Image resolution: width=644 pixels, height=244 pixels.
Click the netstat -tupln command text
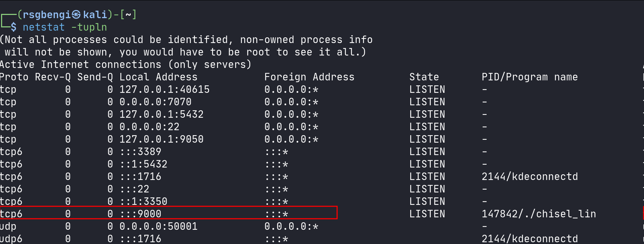[x=65, y=27]
